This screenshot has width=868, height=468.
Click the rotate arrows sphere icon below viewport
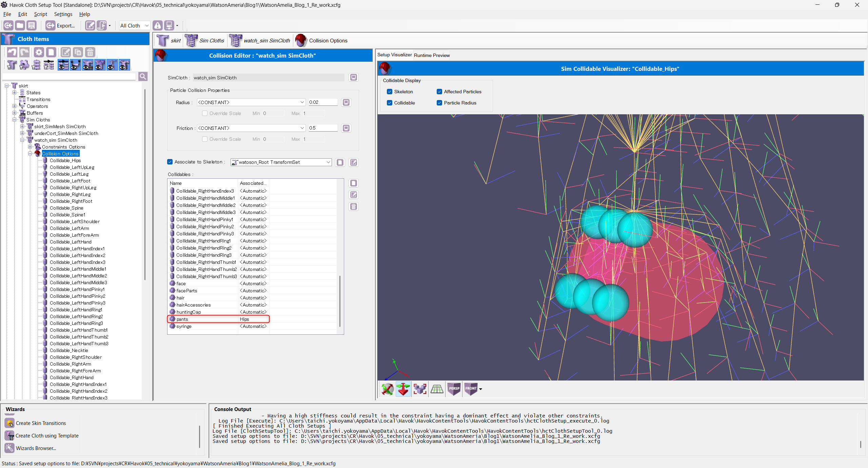coord(387,389)
